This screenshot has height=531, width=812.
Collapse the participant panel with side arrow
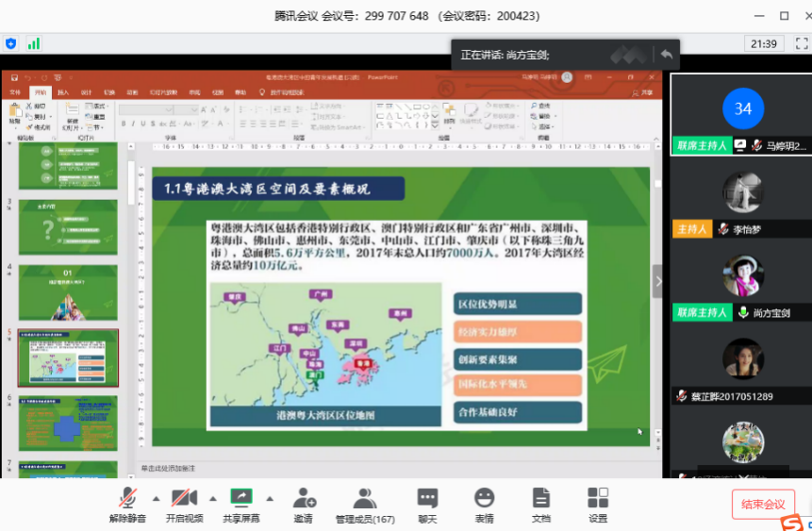click(x=658, y=280)
